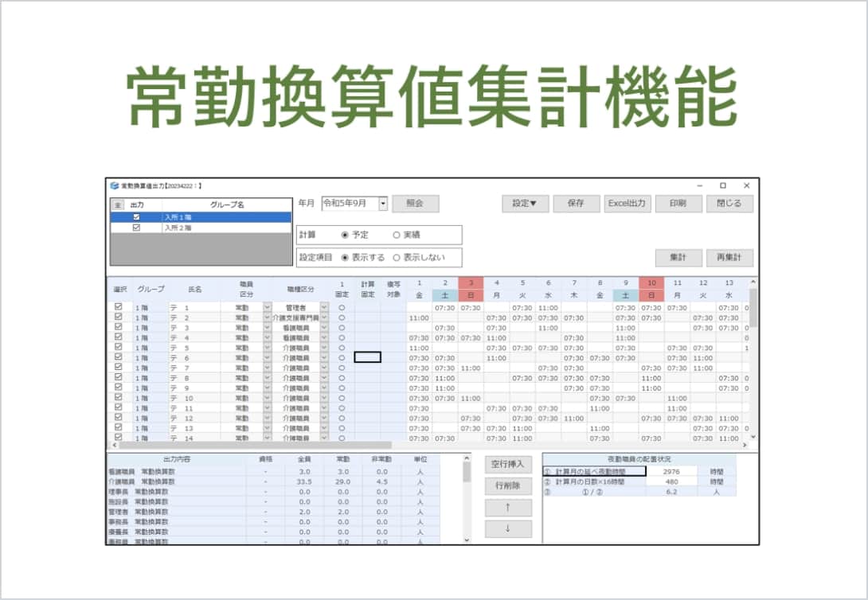Click the 夜勤職員の配置状況 header
Screen dimensions: 868x600
coord(639,459)
